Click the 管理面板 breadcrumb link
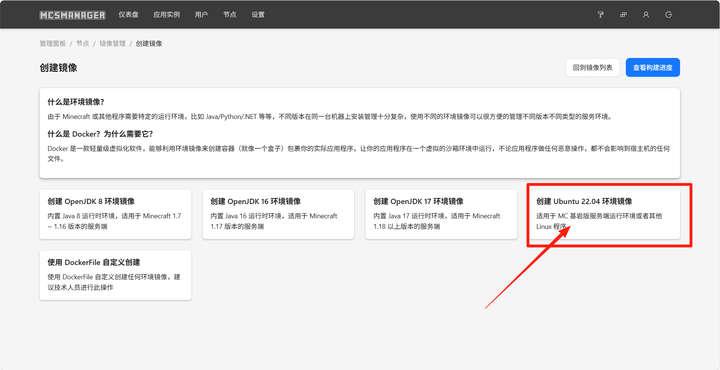720x370 pixels. tap(53, 44)
